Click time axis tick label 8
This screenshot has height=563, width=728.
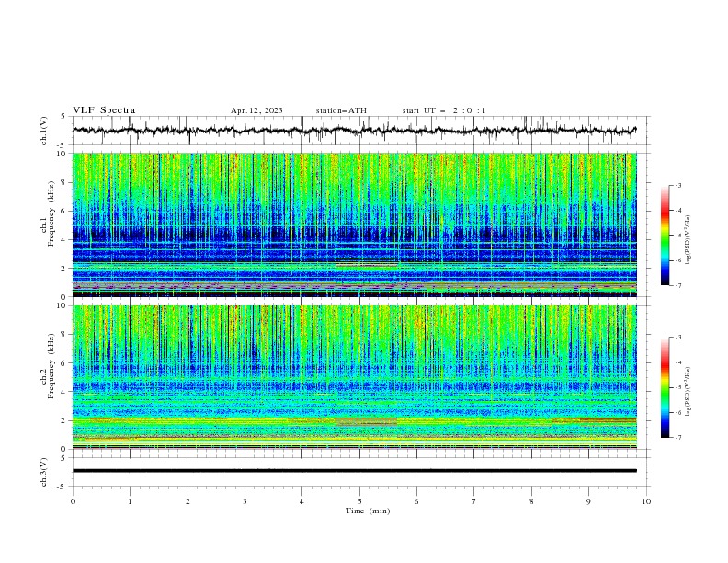coord(531,501)
